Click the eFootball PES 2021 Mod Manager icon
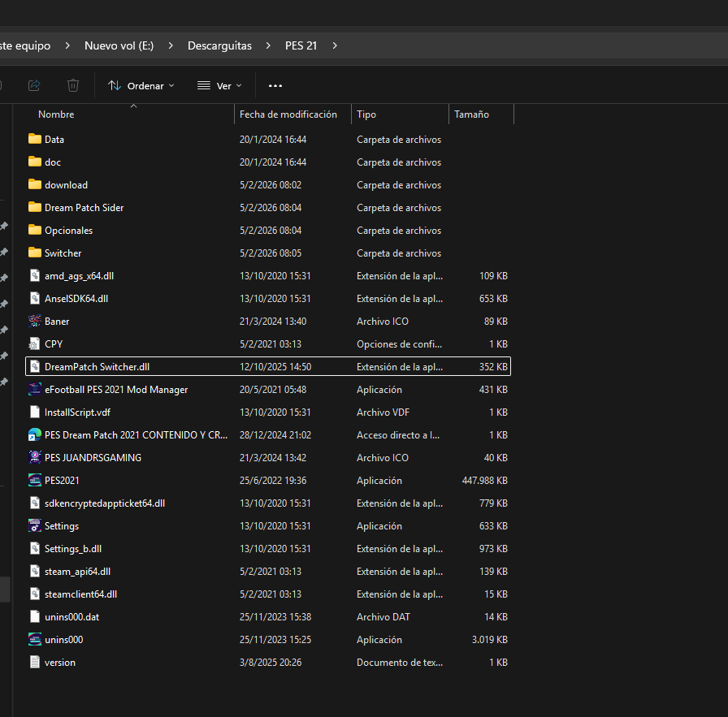 click(35, 390)
